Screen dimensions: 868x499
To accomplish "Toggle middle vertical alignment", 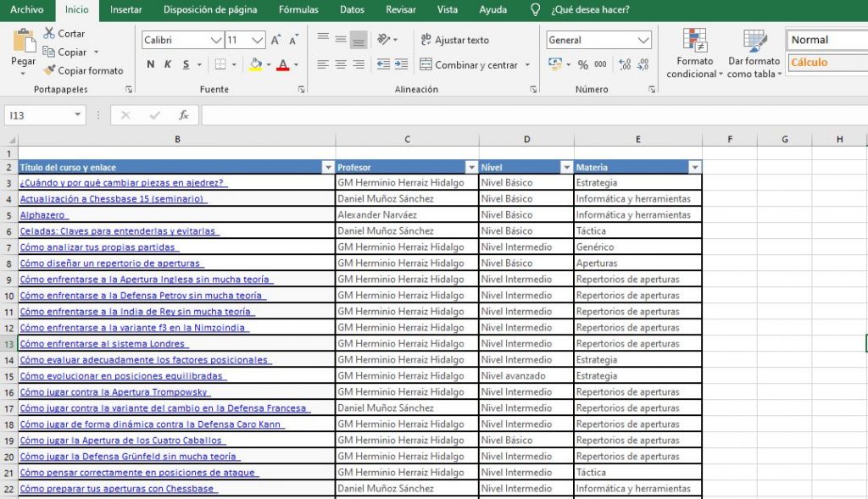I will [x=341, y=39].
